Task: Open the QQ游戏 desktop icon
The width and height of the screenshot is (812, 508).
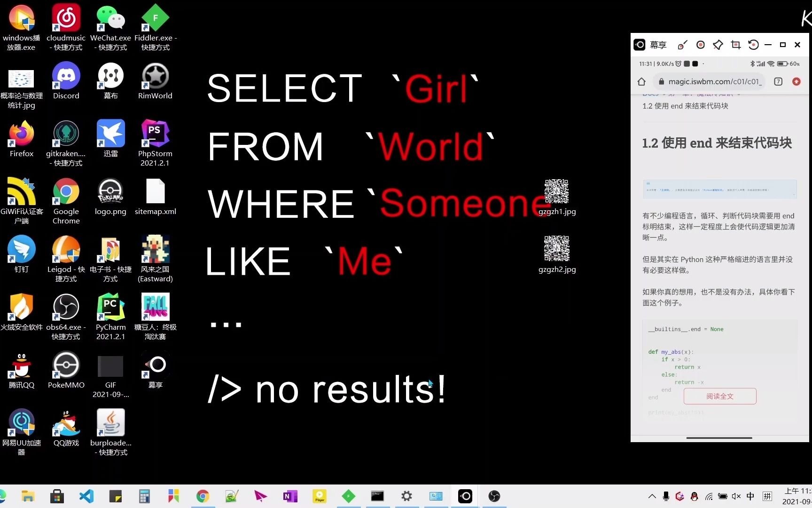Action: (x=66, y=428)
